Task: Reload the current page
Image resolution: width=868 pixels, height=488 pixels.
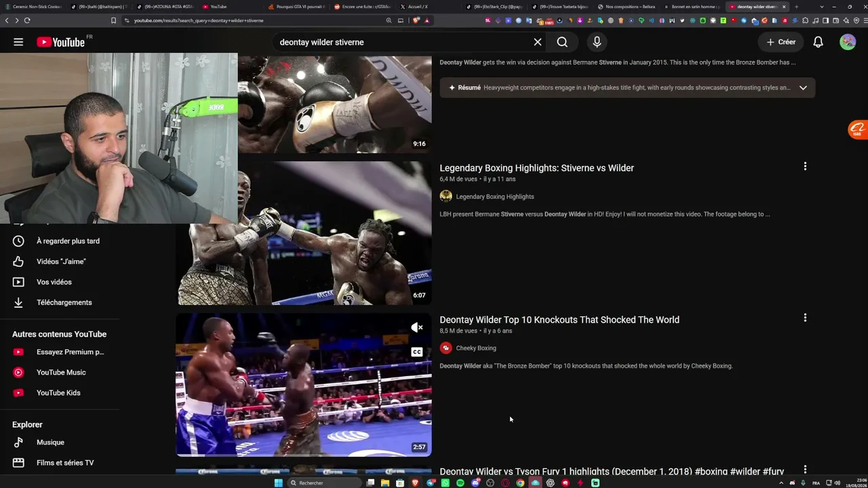Action: coord(27,20)
